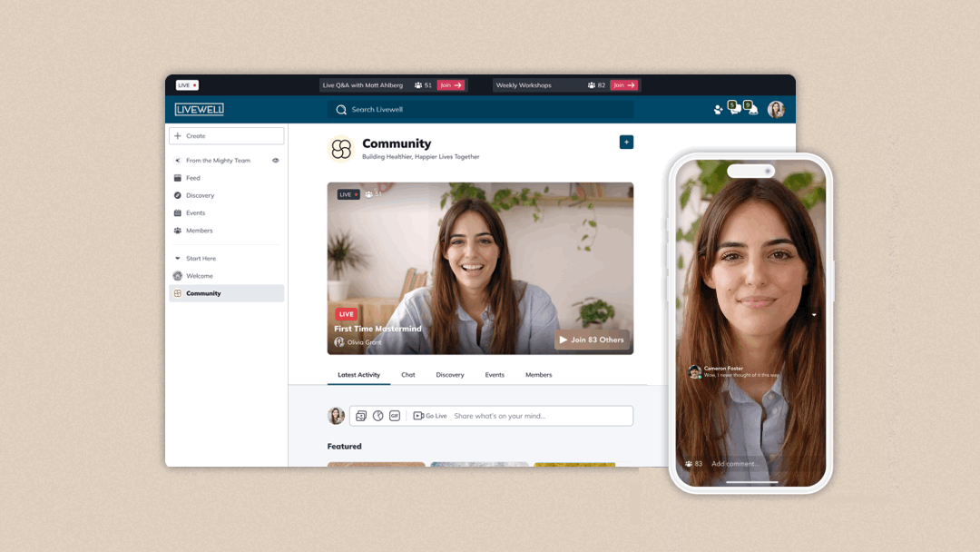
Task: Switch to the Chat tab
Action: (407, 374)
